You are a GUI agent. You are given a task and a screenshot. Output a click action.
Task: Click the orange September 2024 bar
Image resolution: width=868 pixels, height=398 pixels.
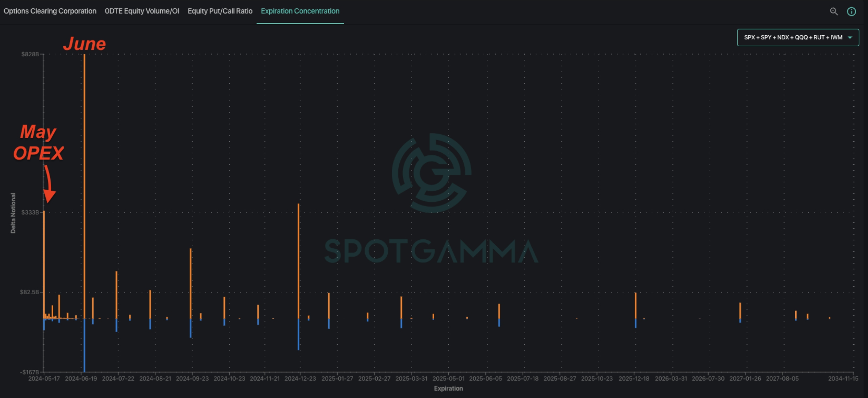tap(191, 283)
